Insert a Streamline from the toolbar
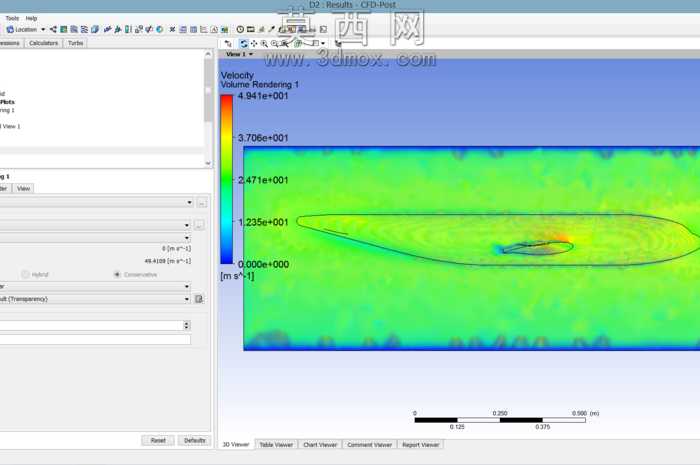The image size is (700, 465). pos(74,29)
